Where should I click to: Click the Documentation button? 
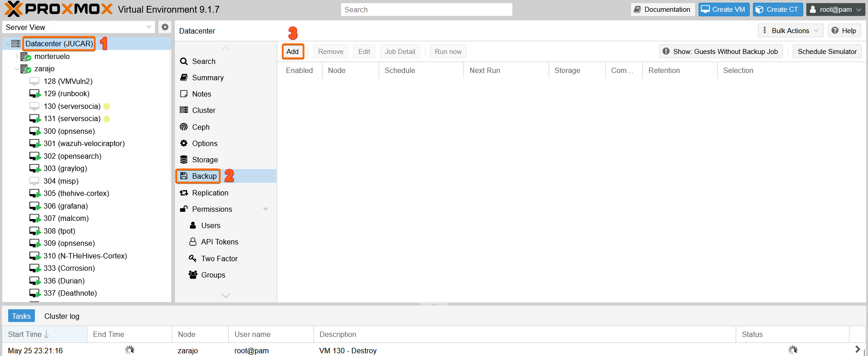(x=662, y=10)
